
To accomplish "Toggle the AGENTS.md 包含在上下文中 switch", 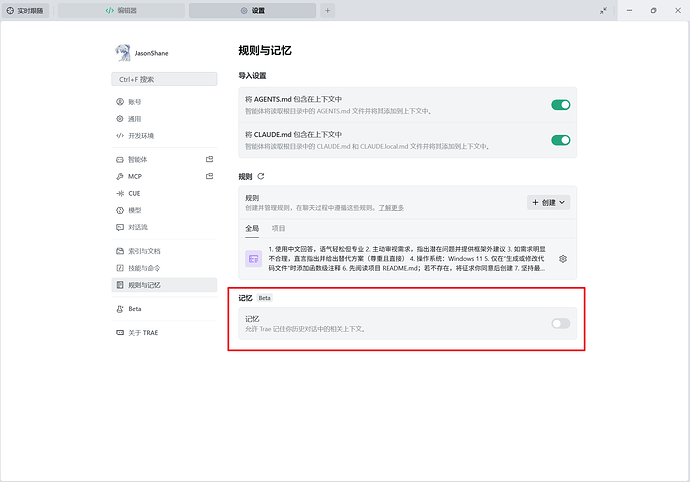I will [x=561, y=105].
